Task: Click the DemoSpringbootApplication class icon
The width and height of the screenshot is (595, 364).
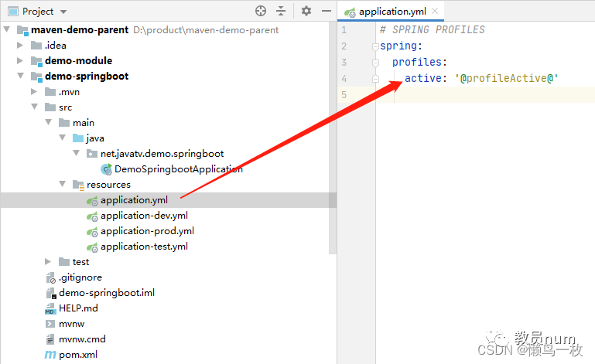Action: pyautogui.click(x=106, y=169)
